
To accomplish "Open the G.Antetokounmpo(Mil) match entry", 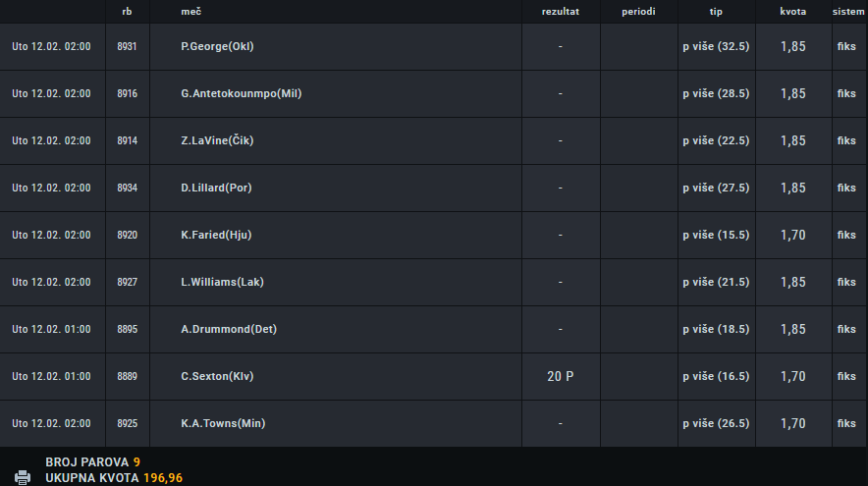I will click(241, 93).
